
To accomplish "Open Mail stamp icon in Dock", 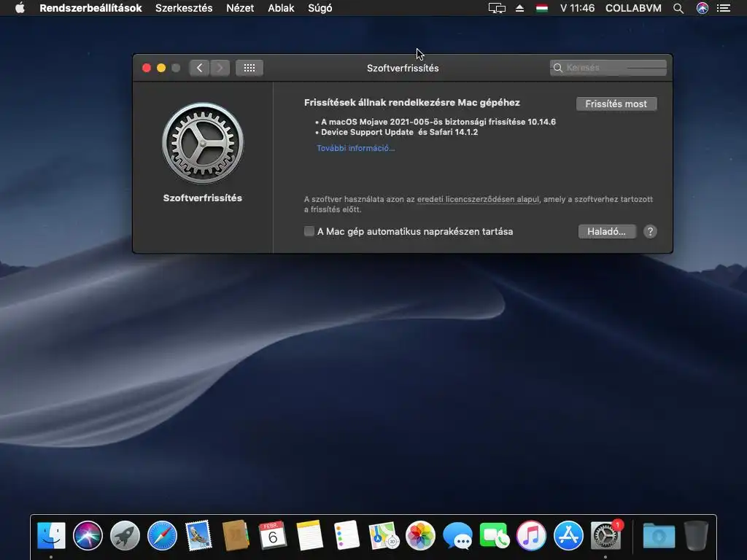I will click(x=198, y=536).
